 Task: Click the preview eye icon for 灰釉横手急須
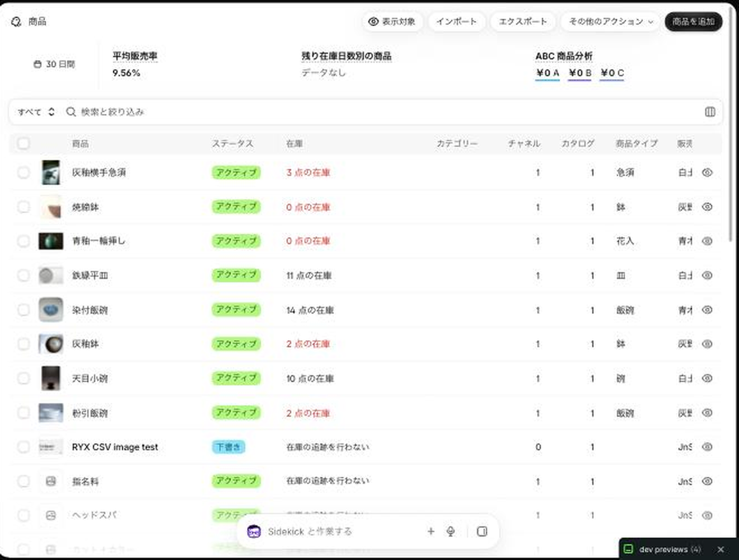click(708, 172)
